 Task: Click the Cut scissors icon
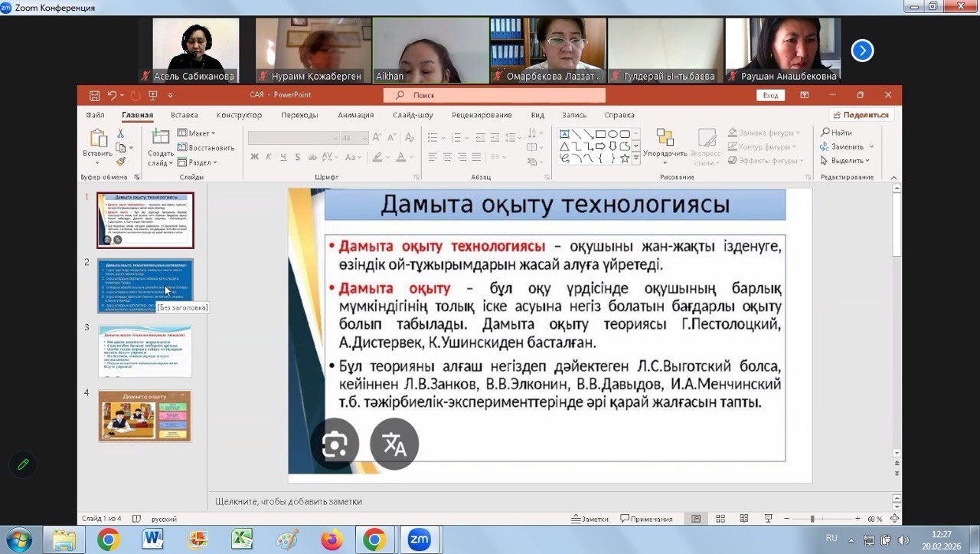(121, 133)
